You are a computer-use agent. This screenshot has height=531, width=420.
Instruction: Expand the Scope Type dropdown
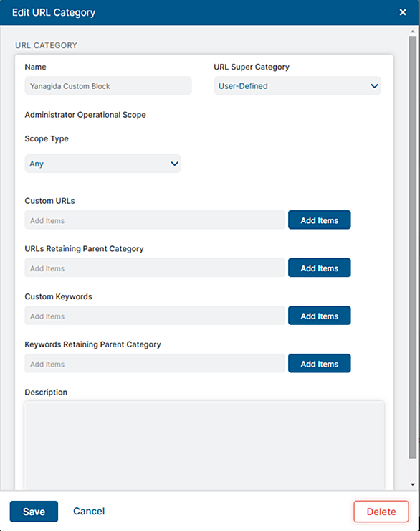(x=102, y=164)
